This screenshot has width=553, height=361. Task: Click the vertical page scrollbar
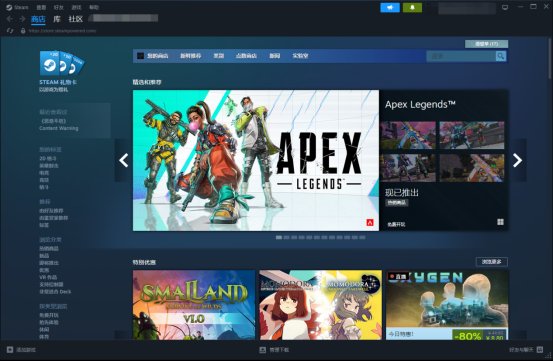(x=549, y=58)
